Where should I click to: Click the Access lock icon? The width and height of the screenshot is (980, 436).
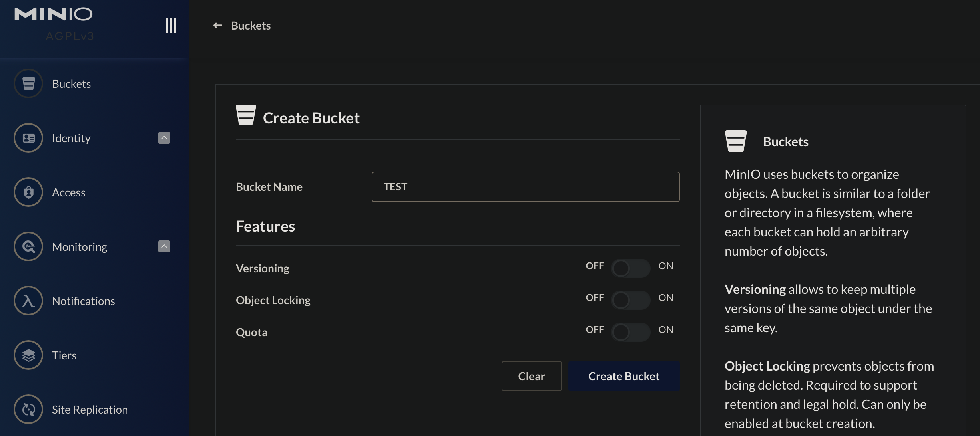28,192
